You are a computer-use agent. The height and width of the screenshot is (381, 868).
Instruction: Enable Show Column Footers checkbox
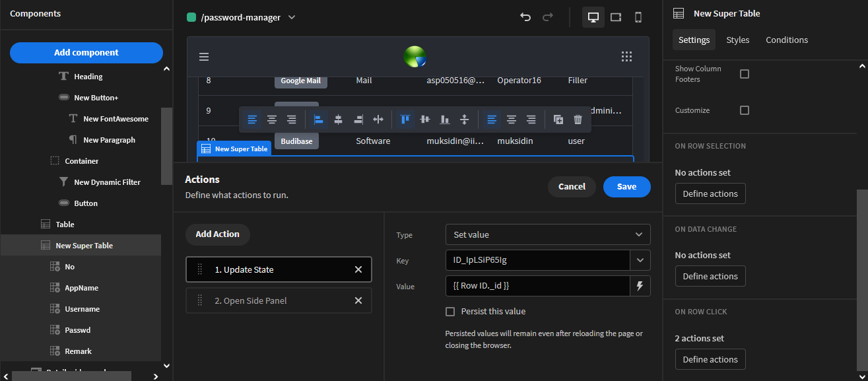tap(745, 74)
